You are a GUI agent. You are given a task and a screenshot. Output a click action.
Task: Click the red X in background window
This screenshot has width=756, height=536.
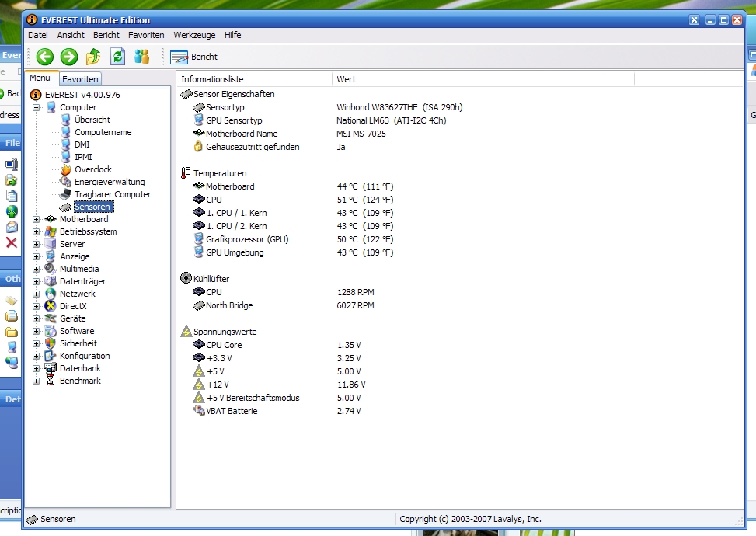click(11, 242)
